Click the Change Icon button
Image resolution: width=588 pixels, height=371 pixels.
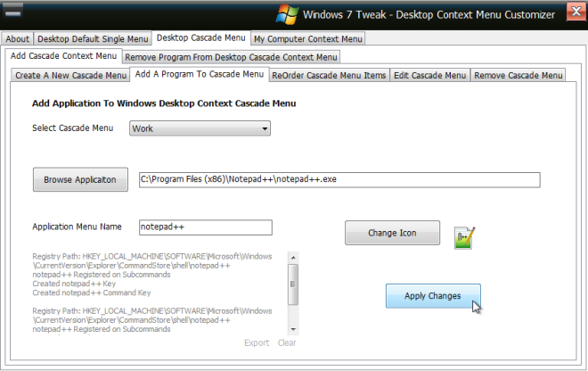(392, 233)
